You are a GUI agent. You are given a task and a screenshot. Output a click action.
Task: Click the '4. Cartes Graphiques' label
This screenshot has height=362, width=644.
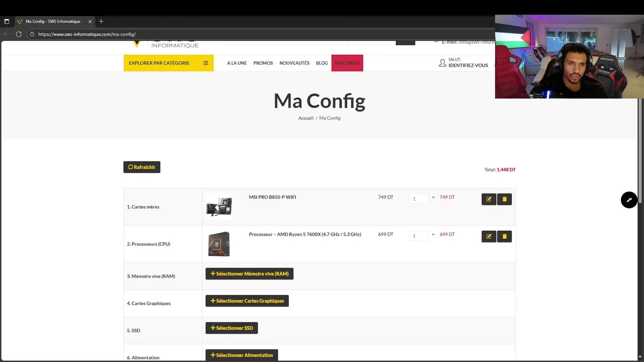point(149,304)
